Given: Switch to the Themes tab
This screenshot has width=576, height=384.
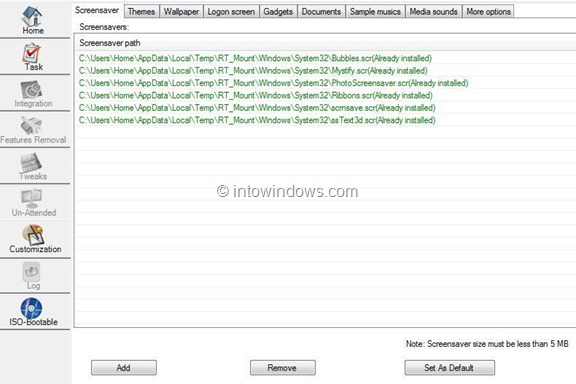Looking at the screenshot, I should click(141, 12).
